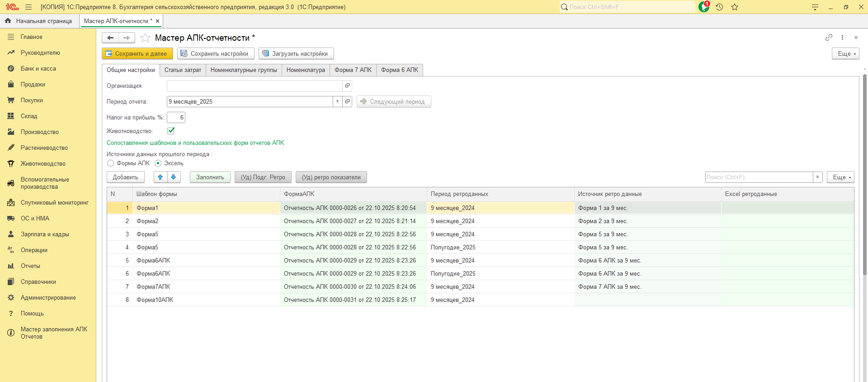This screenshot has width=868, height=382.
Task: Add this form to favorites star
Action: point(145,38)
